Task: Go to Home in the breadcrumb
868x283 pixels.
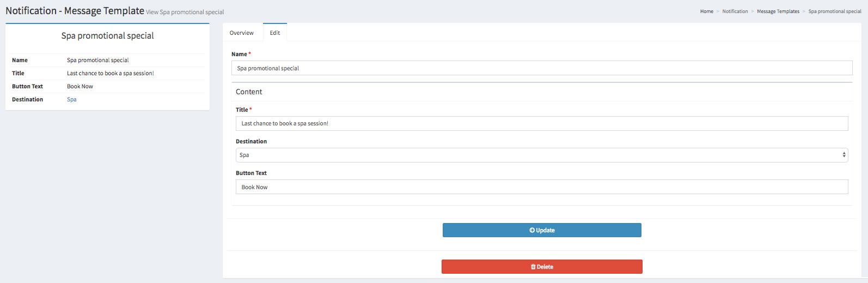Action: (x=706, y=11)
